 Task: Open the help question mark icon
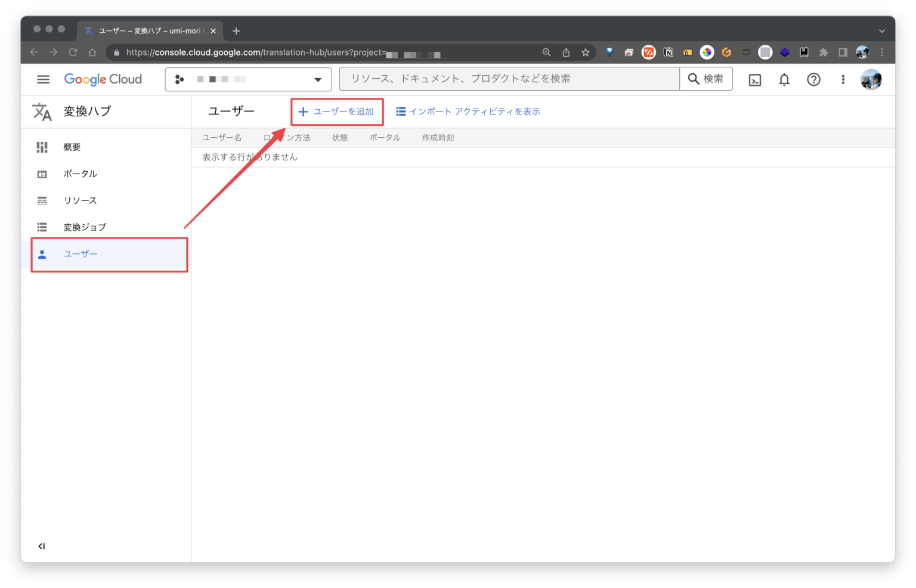tap(813, 79)
